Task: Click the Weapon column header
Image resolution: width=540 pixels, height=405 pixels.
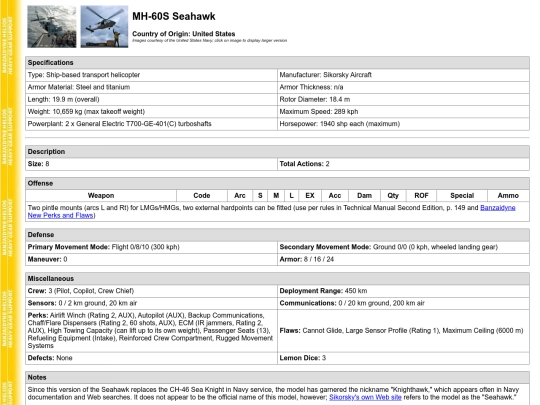Action: coord(101,196)
